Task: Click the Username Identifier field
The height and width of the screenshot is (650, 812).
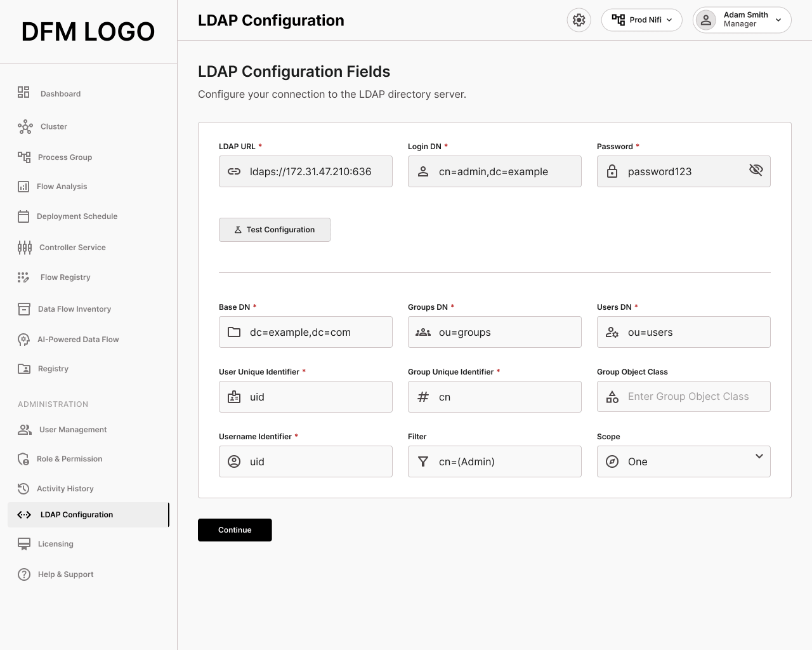Action: tap(306, 461)
